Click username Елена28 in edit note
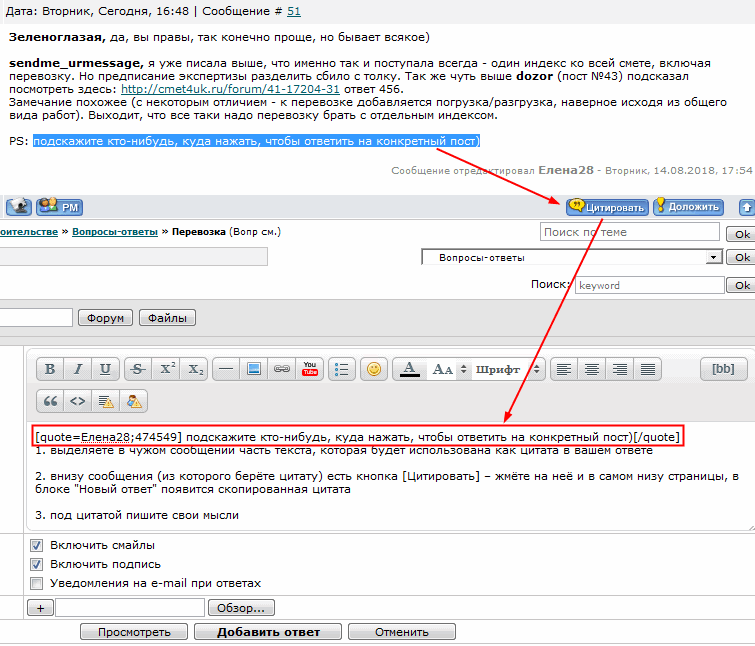 pyautogui.click(x=566, y=170)
